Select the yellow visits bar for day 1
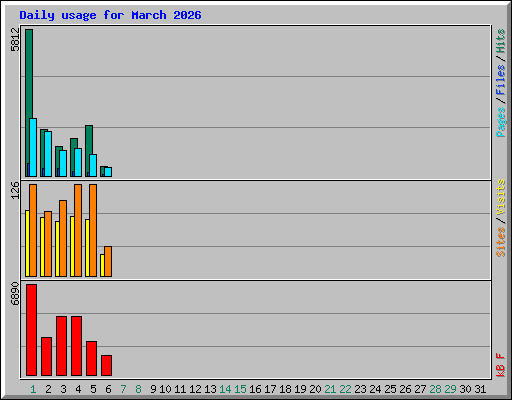The image size is (512, 400). tap(27, 243)
